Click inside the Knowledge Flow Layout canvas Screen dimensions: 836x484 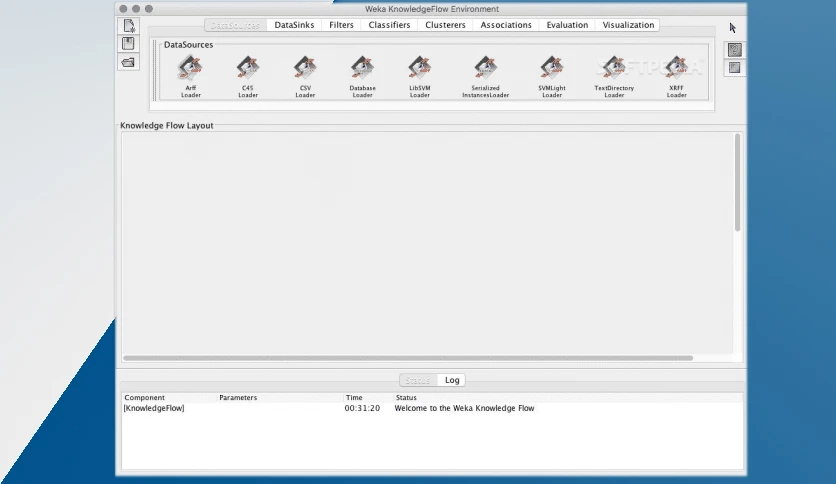(427, 243)
